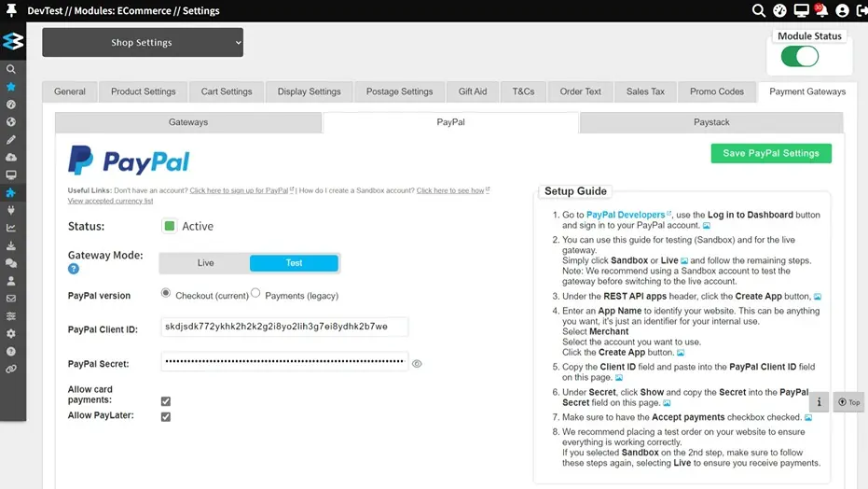Open the Gift Aid tab
Screen dimensions: 868x489
point(473,92)
